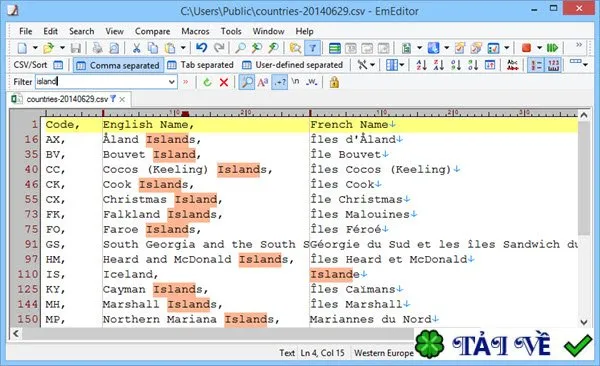Click the Find in Files folder icon
This screenshot has width=600, height=366.
[295, 48]
